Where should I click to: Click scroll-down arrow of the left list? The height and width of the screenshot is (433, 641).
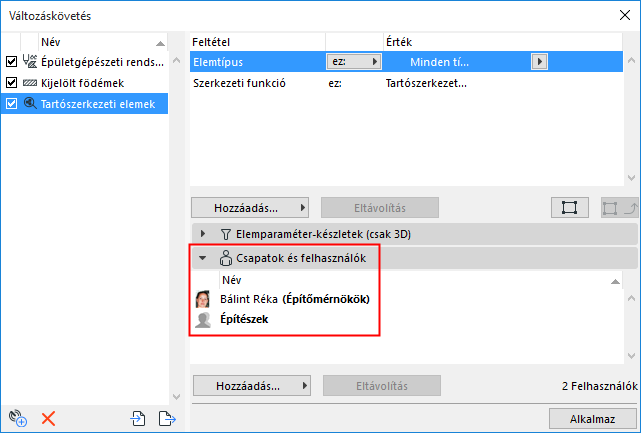176,397
